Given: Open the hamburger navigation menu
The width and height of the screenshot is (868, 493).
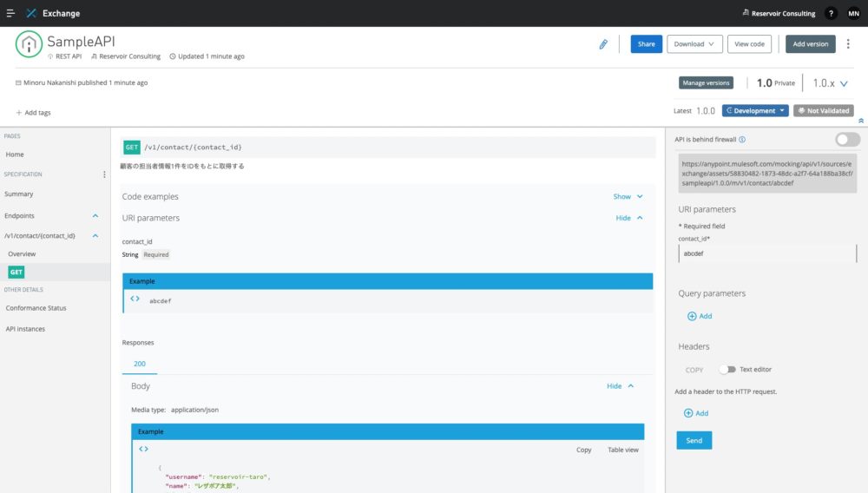Looking at the screenshot, I should tap(10, 13).
